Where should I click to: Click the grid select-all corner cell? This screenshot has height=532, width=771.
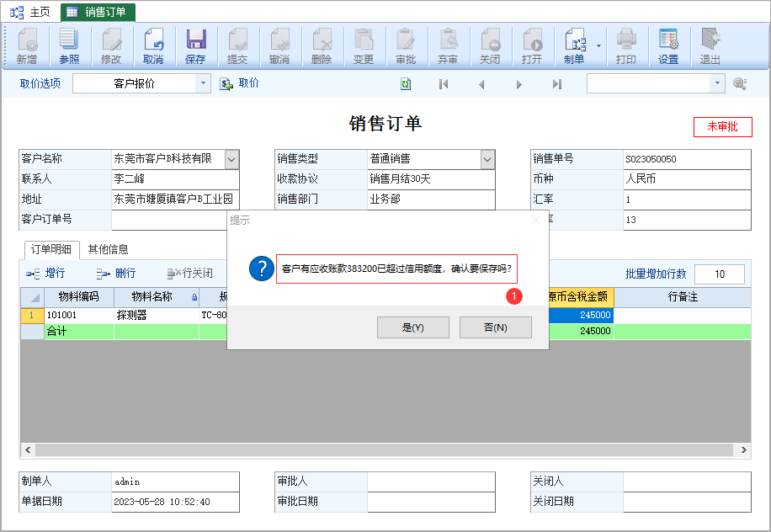[x=32, y=297]
